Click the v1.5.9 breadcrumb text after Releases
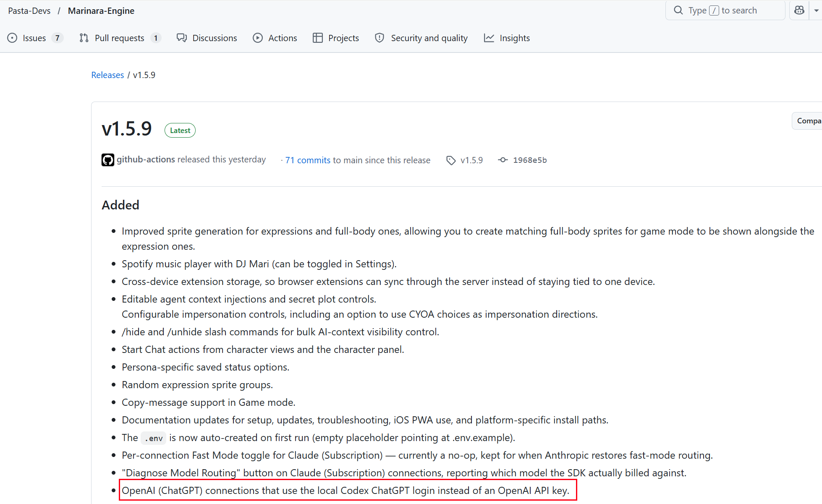Image resolution: width=822 pixels, height=504 pixels. pos(144,75)
